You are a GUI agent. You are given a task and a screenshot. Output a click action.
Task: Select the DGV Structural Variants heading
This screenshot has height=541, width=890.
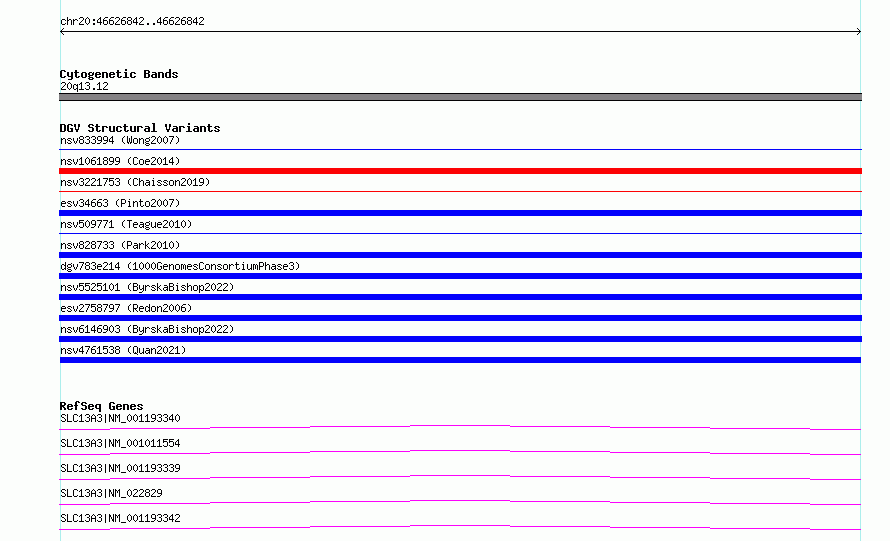pos(140,128)
